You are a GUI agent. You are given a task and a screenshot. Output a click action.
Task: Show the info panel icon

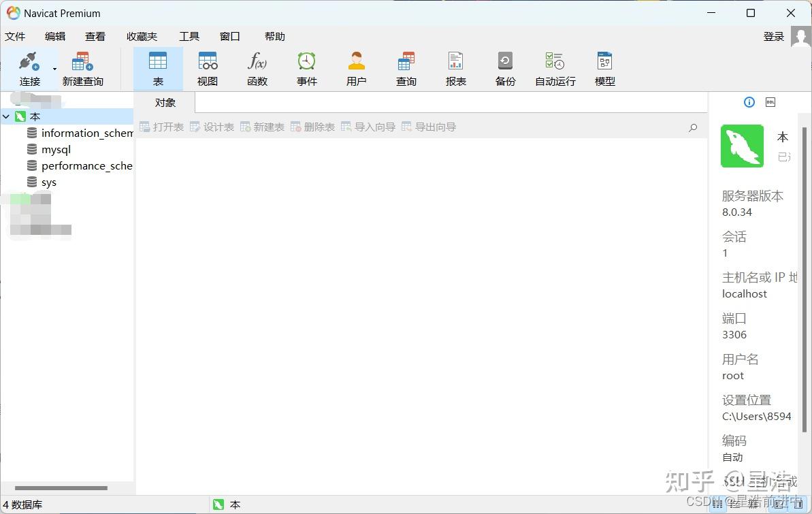coord(749,102)
